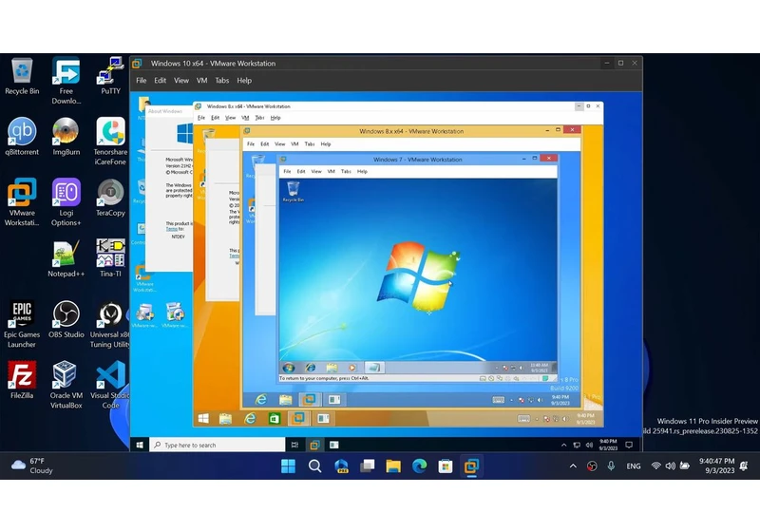760x532 pixels.
Task: Open volume speaker icon in Windows 11 tray
Action: 671,466
